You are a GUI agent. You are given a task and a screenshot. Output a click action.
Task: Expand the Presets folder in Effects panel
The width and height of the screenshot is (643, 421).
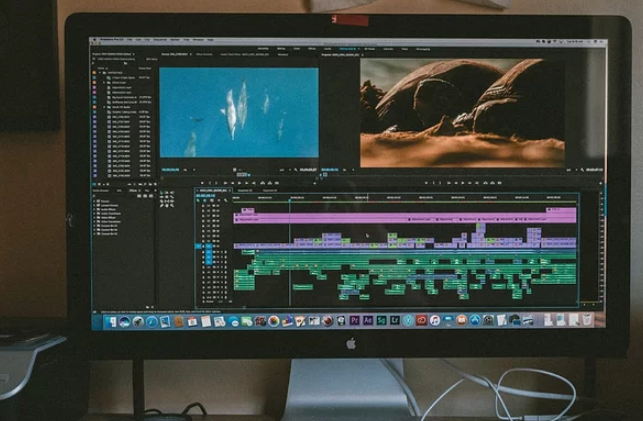point(95,201)
